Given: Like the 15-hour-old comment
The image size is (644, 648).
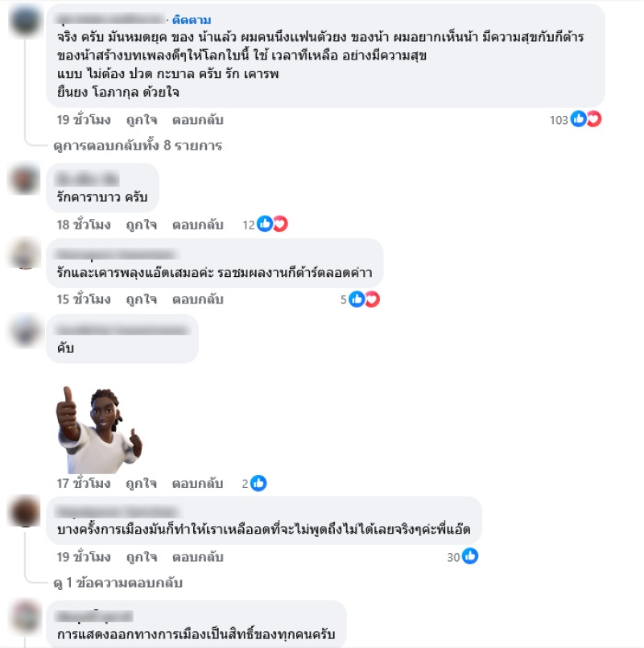Looking at the screenshot, I should (x=142, y=299).
